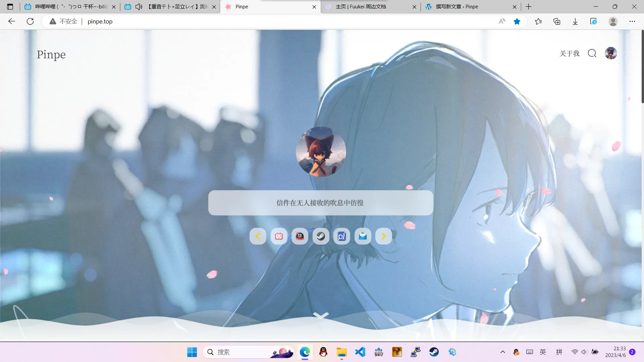
Task: Toggle the blue favorite star for this page
Action: tap(517, 21)
